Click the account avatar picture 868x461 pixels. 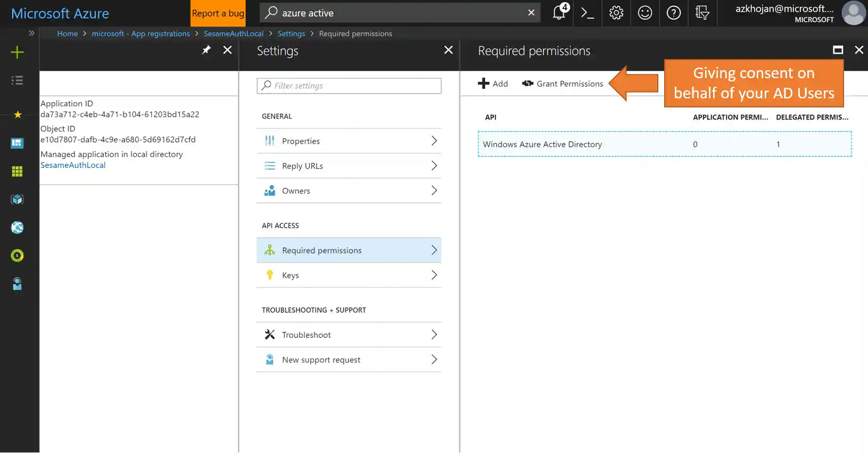(854, 13)
